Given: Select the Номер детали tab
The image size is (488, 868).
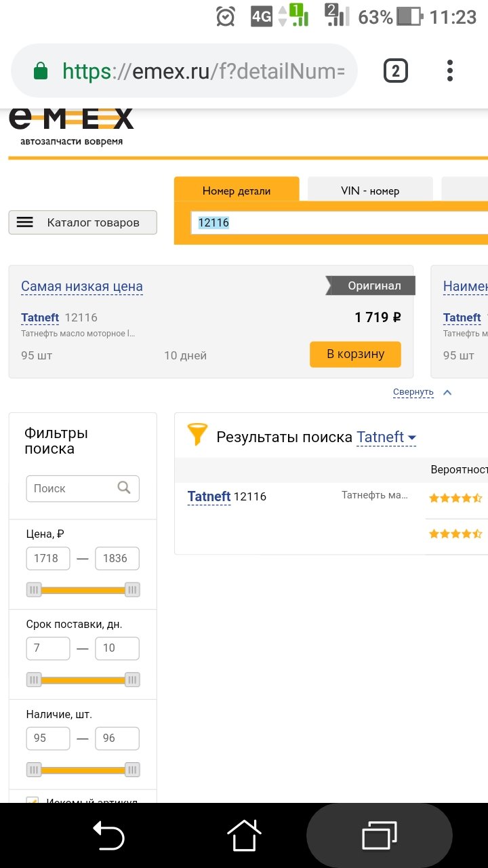Looking at the screenshot, I should (237, 191).
